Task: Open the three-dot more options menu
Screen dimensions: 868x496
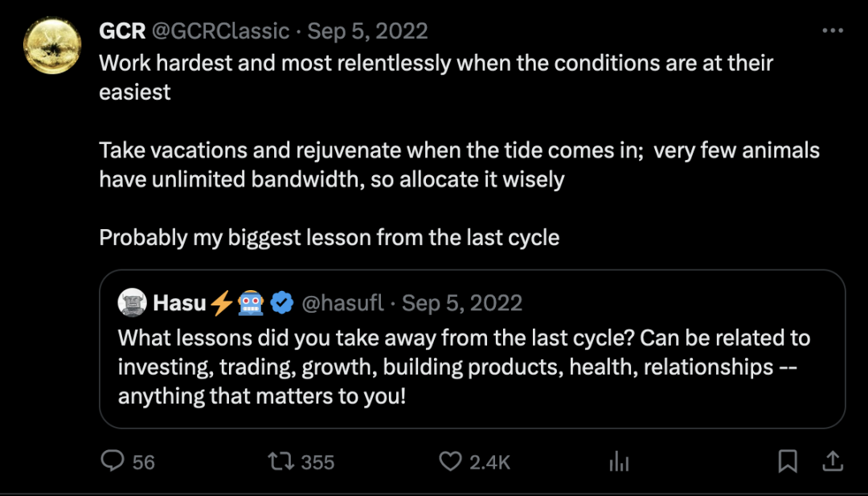Action: tap(833, 31)
